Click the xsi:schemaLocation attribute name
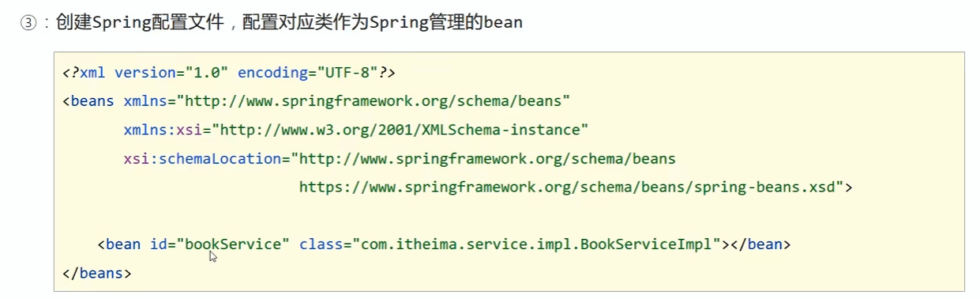The height and width of the screenshot is (299, 980). [202, 158]
